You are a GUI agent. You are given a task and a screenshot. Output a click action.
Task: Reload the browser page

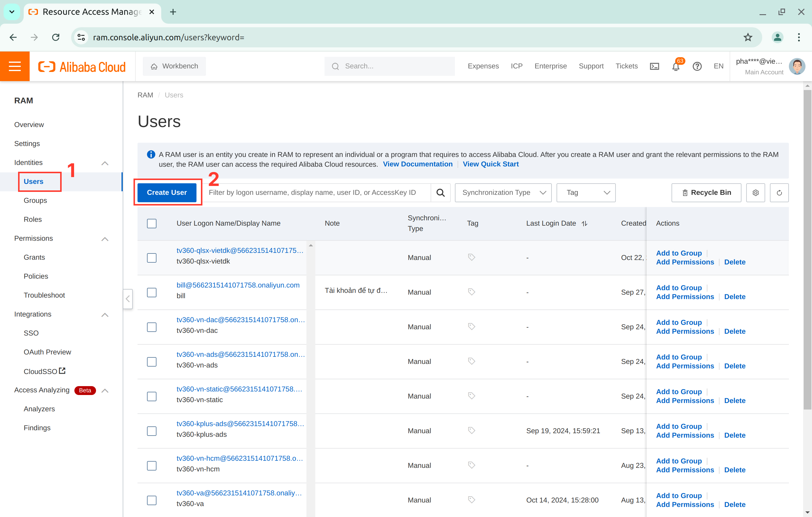(56, 37)
